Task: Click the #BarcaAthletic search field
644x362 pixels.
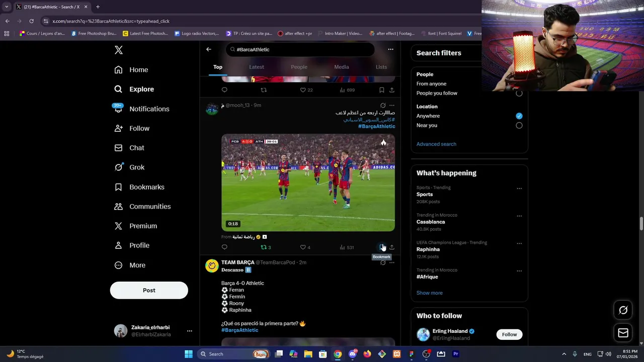Action: [300, 49]
